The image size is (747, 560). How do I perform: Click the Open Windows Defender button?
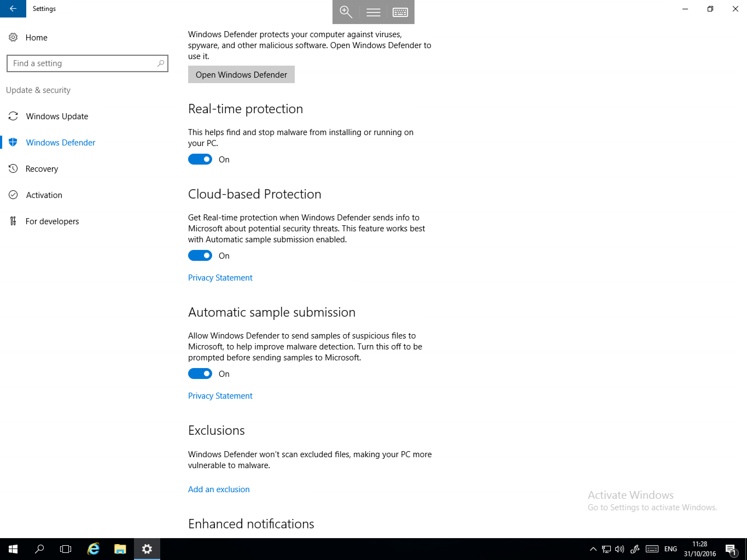[x=241, y=74]
